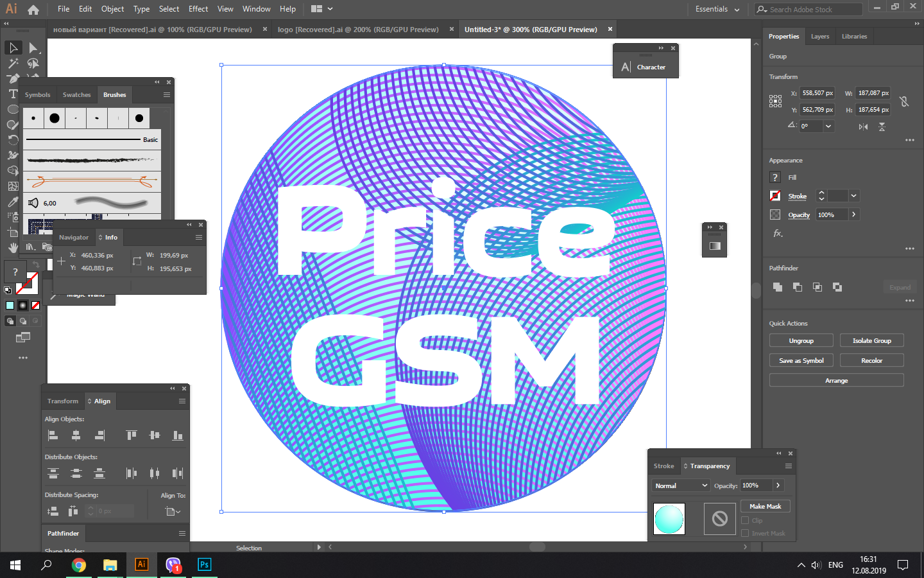Click the Make Mask button
Screen dimensions: 924x578
click(766, 507)
